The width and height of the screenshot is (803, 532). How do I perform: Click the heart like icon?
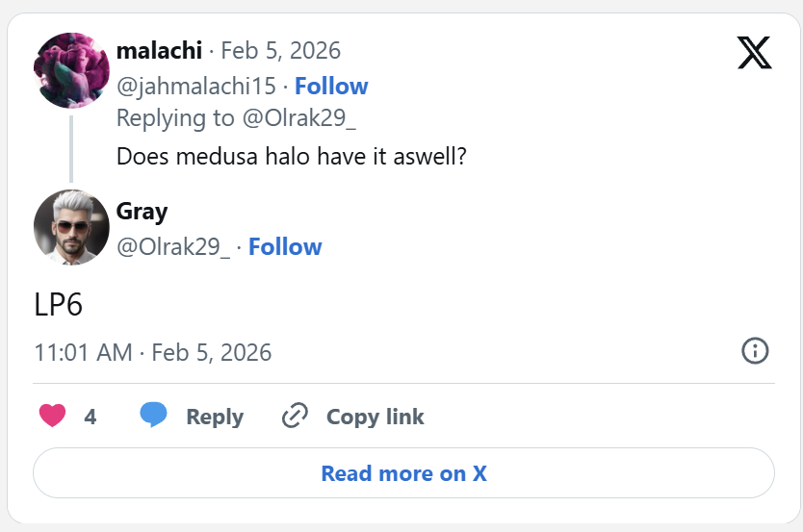click(52, 416)
